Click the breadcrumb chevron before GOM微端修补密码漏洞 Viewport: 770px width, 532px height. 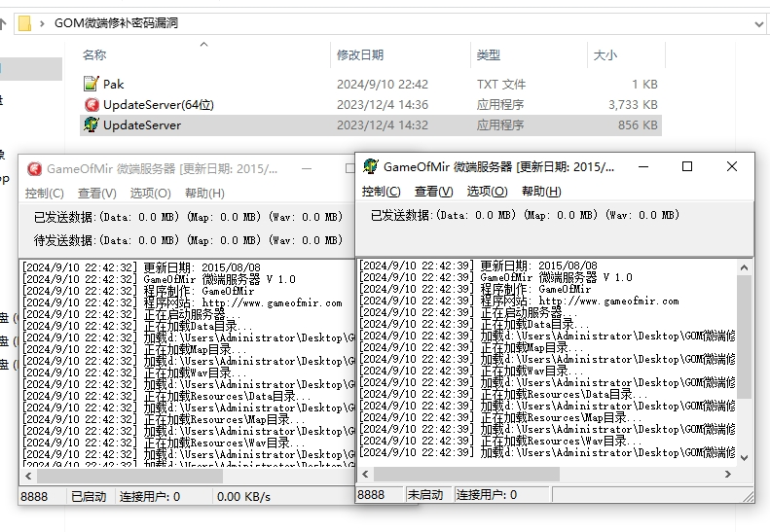pyautogui.click(x=42, y=23)
